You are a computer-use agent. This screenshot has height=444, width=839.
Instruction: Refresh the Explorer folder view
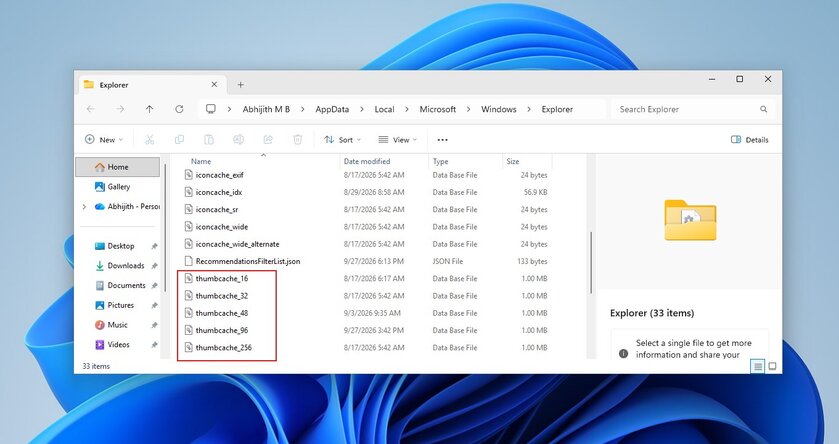179,109
